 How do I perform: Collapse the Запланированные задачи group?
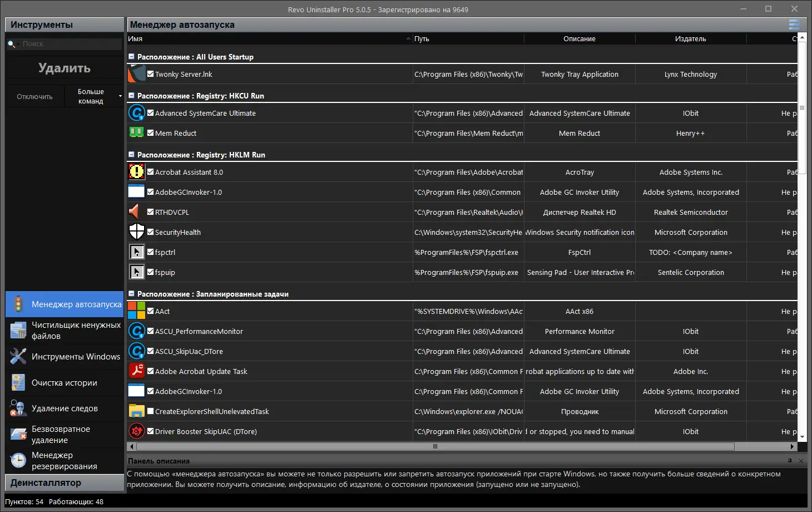131,294
